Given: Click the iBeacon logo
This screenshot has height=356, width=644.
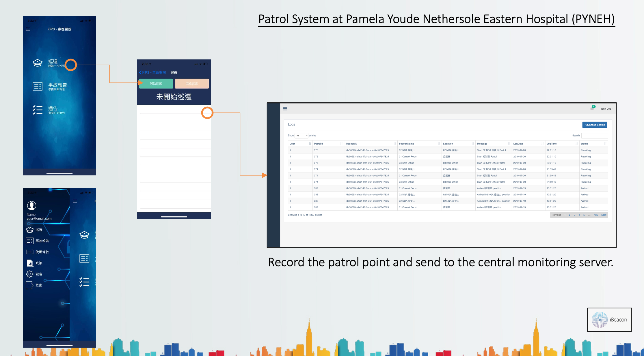Looking at the screenshot, I should 609,320.
